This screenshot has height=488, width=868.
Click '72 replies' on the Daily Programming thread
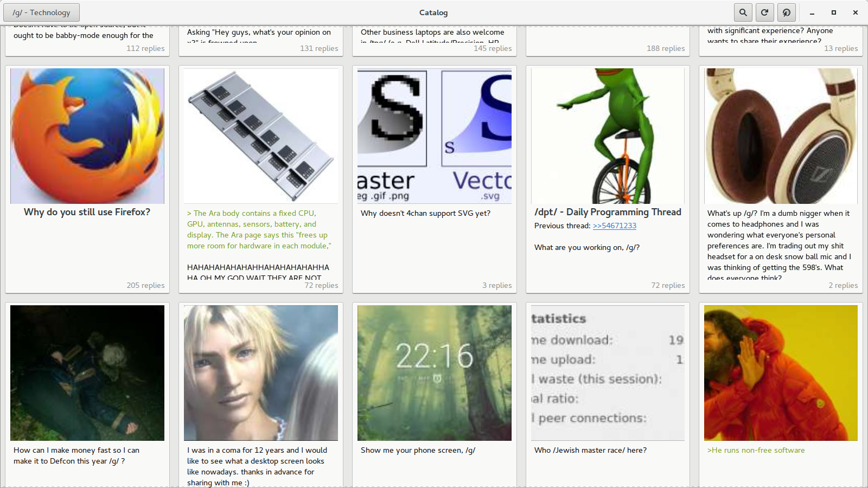668,285
